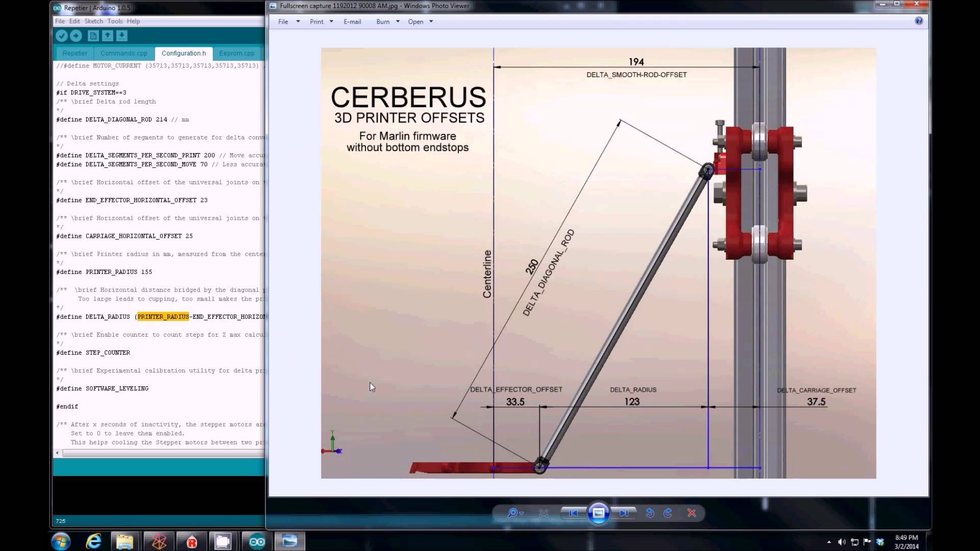Open a sketch with the Open icon

(x=107, y=36)
